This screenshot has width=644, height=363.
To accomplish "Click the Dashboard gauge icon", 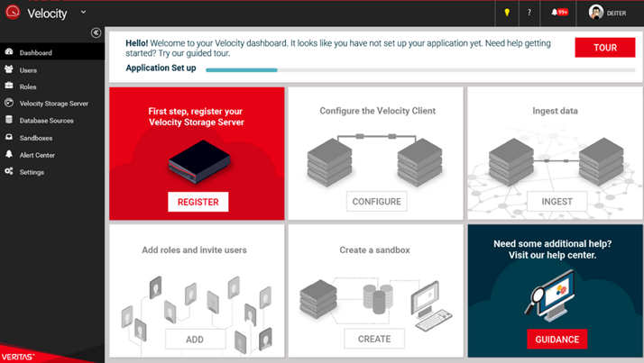I will tap(9, 52).
